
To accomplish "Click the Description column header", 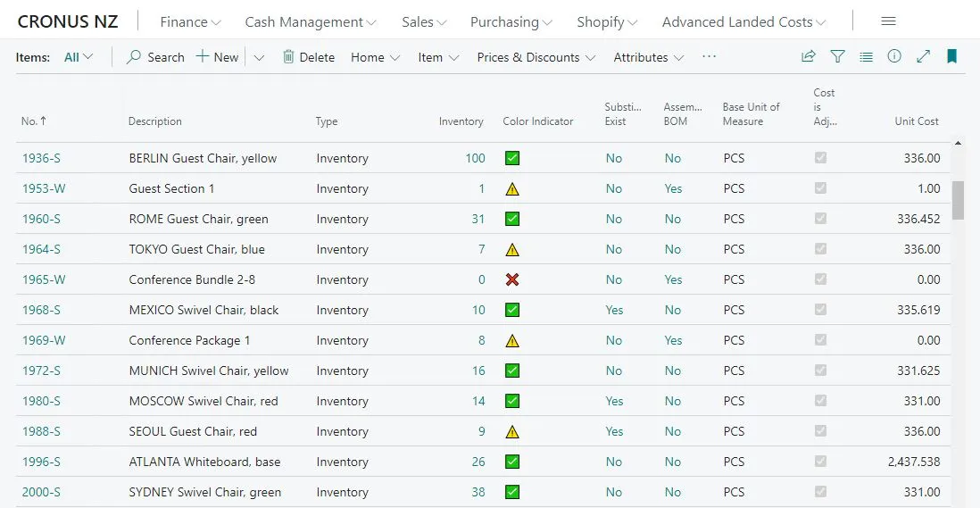I will tap(155, 121).
